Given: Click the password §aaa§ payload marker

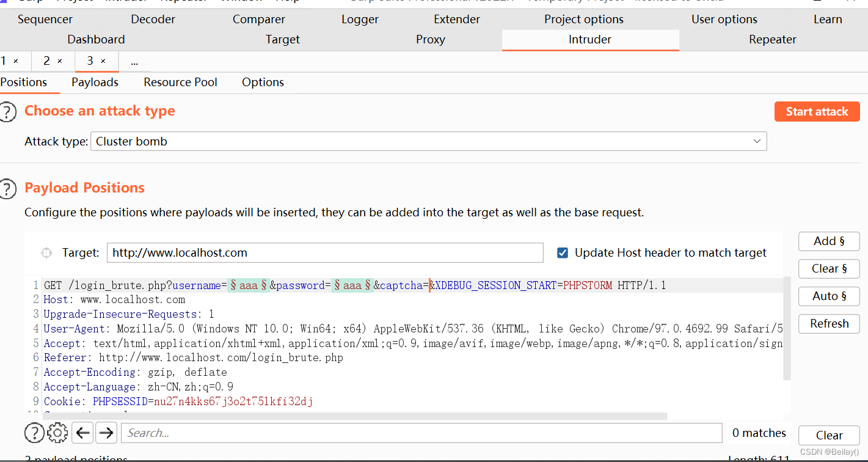Looking at the screenshot, I should [352, 285].
